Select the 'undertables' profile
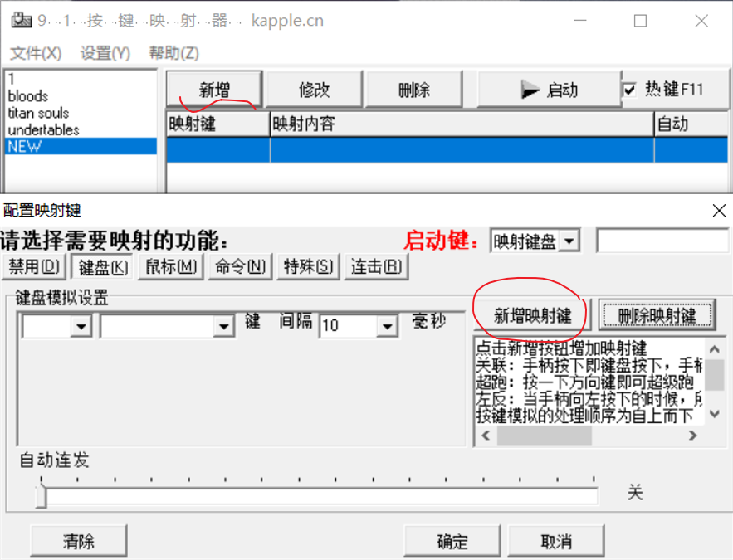733x560 pixels. click(81, 129)
